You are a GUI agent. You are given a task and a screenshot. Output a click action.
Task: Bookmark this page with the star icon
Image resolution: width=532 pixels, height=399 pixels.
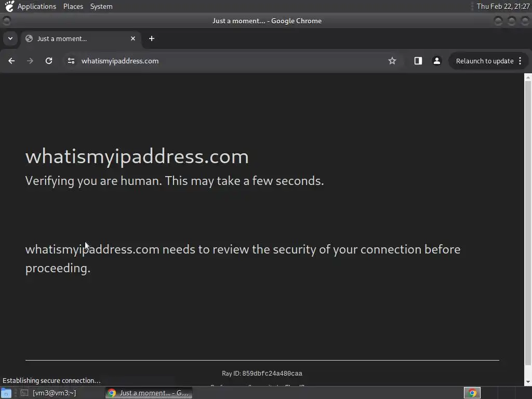click(392, 61)
